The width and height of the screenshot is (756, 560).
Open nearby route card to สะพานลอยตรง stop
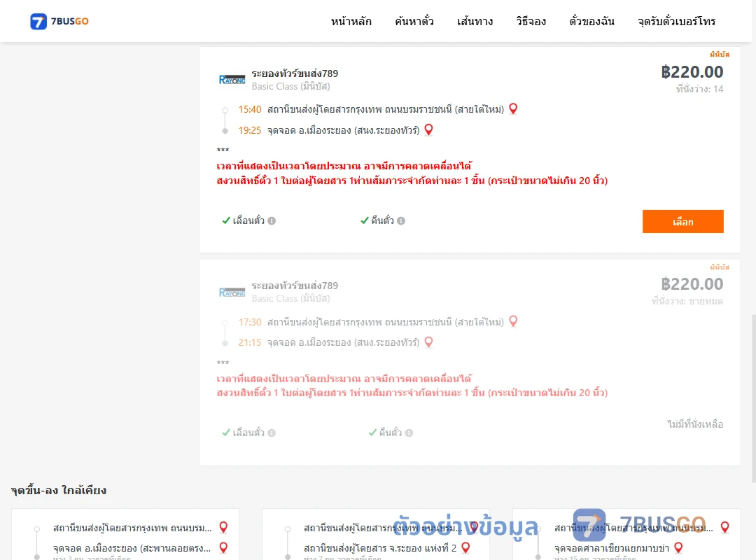click(125, 534)
